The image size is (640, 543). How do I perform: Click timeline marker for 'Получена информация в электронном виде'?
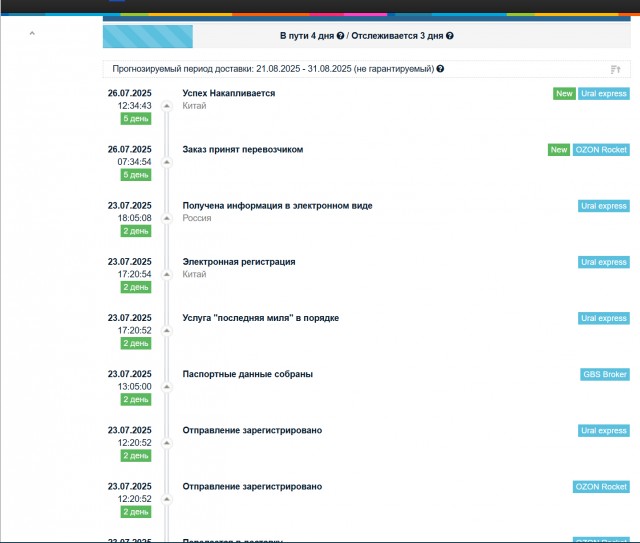pyautogui.click(x=167, y=218)
